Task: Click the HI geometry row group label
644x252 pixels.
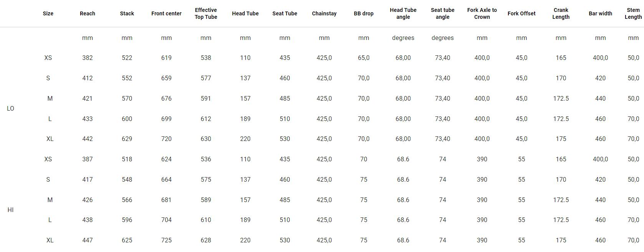Action: point(10,210)
